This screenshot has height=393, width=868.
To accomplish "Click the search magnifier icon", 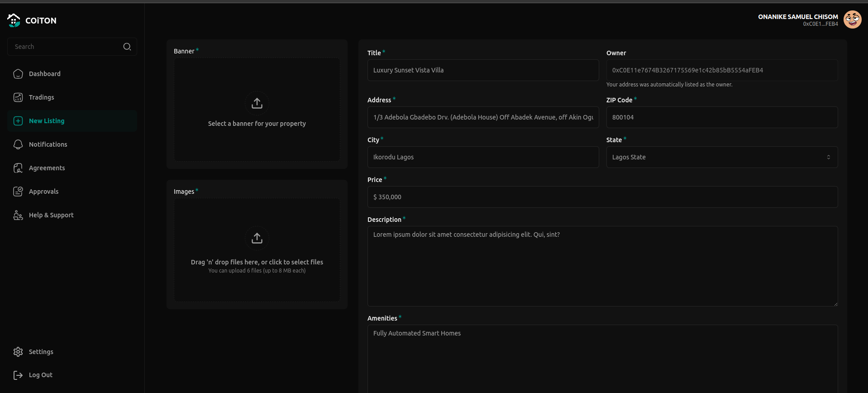I will coord(127,47).
